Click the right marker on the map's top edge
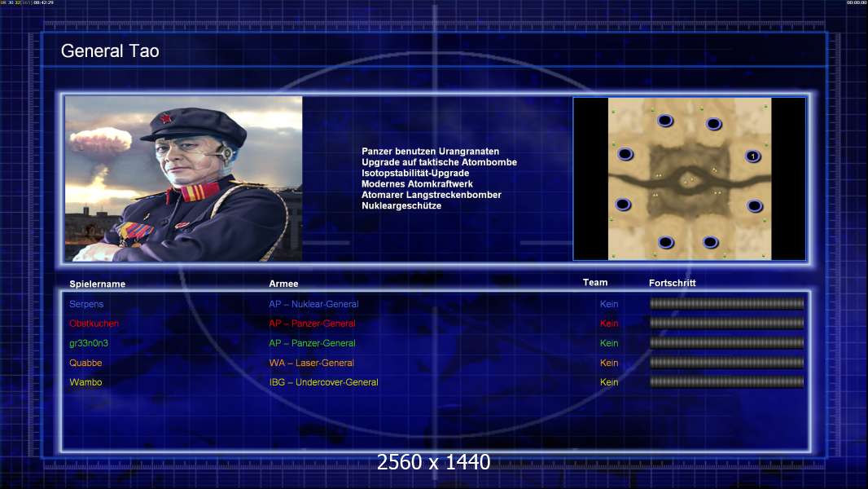 tap(713, 124)
